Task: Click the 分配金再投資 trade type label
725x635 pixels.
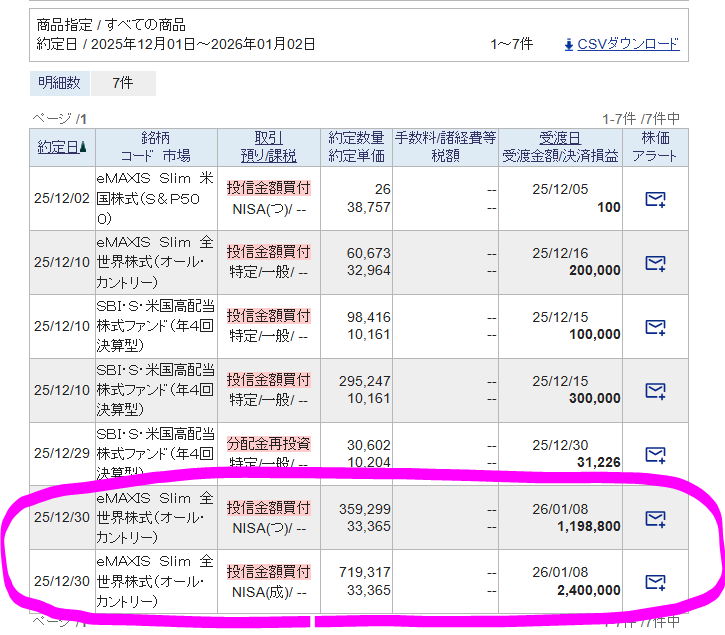Action: (x=268, y=443)
